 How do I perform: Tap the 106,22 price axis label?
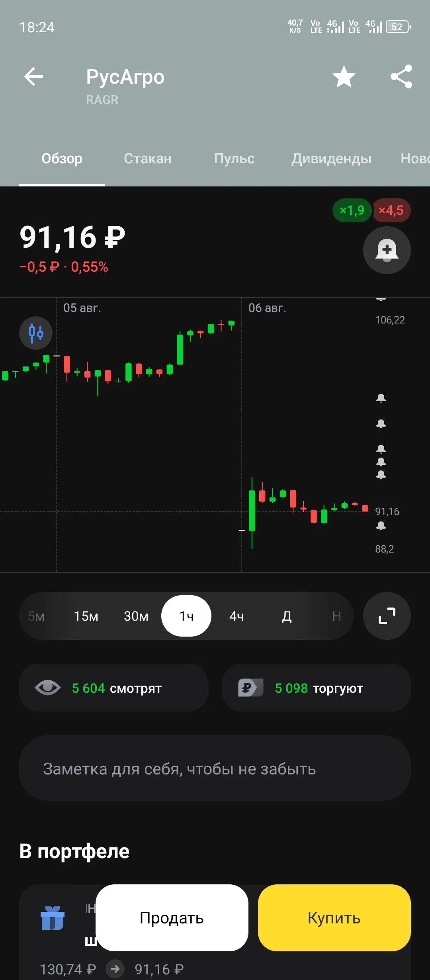(390, 320)
